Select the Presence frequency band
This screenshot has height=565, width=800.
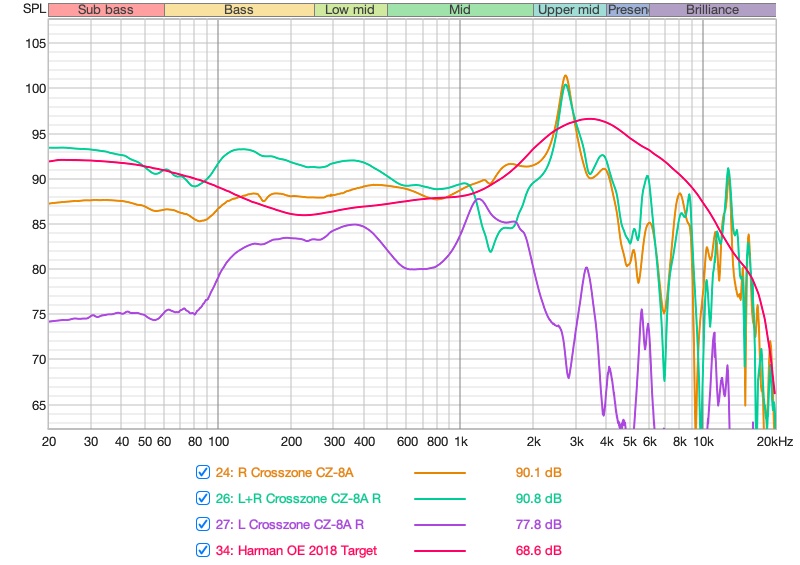628,10
